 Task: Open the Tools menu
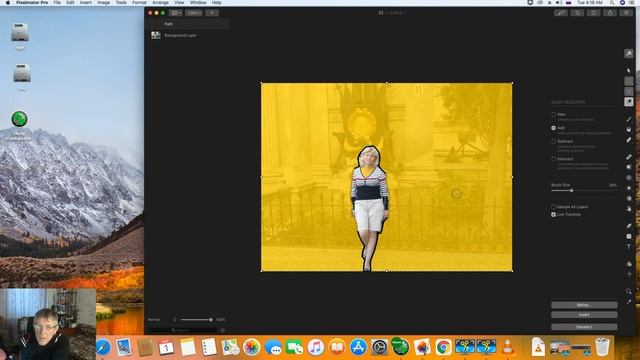(x=121, y=2)
